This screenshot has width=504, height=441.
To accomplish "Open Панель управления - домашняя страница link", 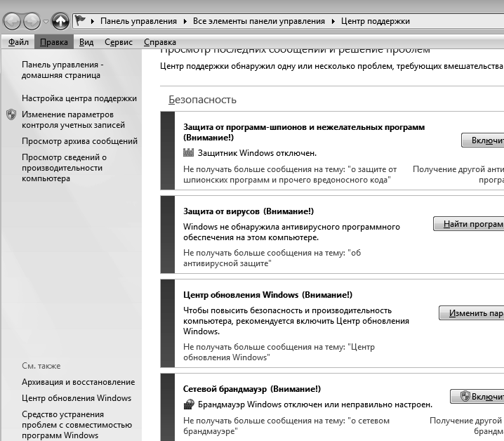I will coord(62,70).
